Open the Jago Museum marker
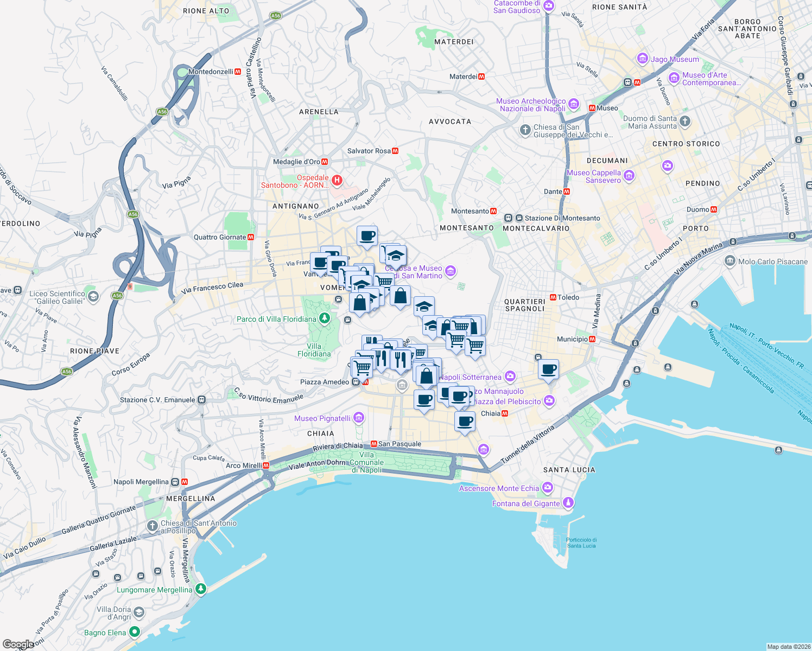The height and width of the screenshot is (651, 812). click(642, 59)
